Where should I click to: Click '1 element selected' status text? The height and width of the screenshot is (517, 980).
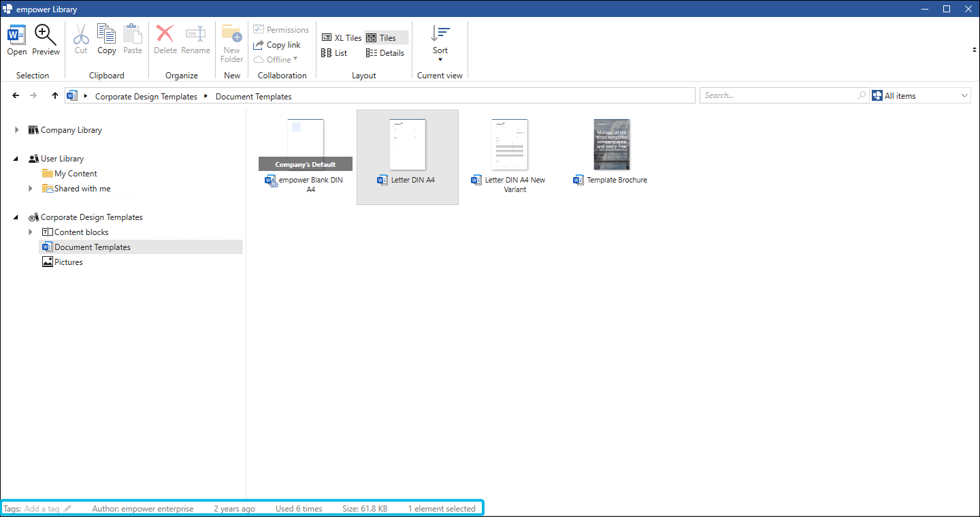tap(442, 509)
